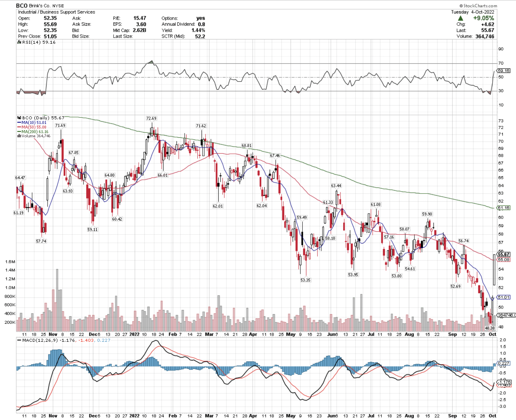
Task: Click the StockCharts.com copyright label
Action: pyautogui.click(x=478, y=5)
